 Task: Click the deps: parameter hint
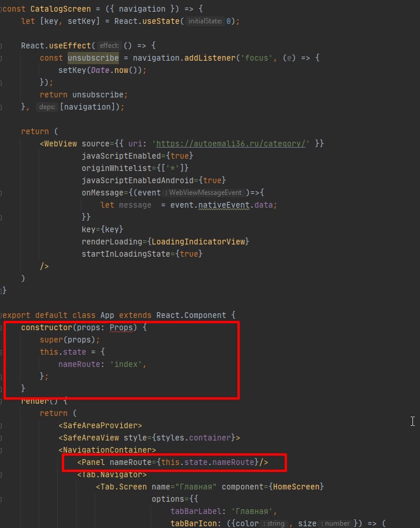tap(47, 107)
